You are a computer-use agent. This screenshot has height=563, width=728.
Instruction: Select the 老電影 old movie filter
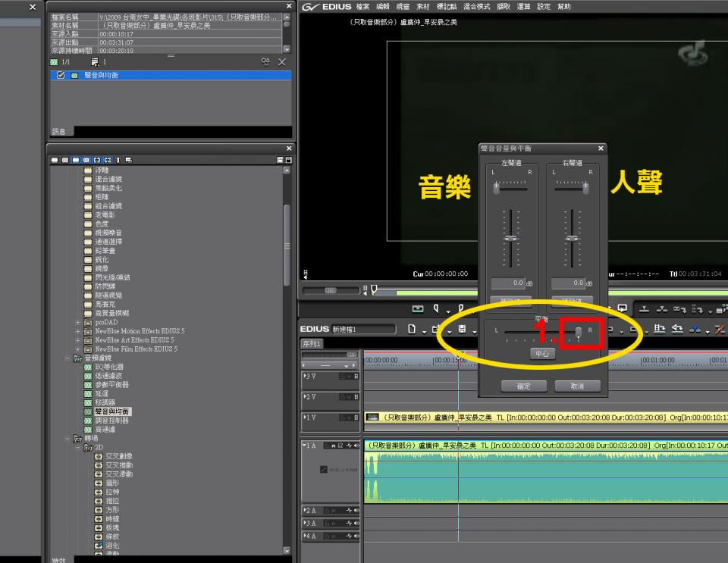pos(100,214)
